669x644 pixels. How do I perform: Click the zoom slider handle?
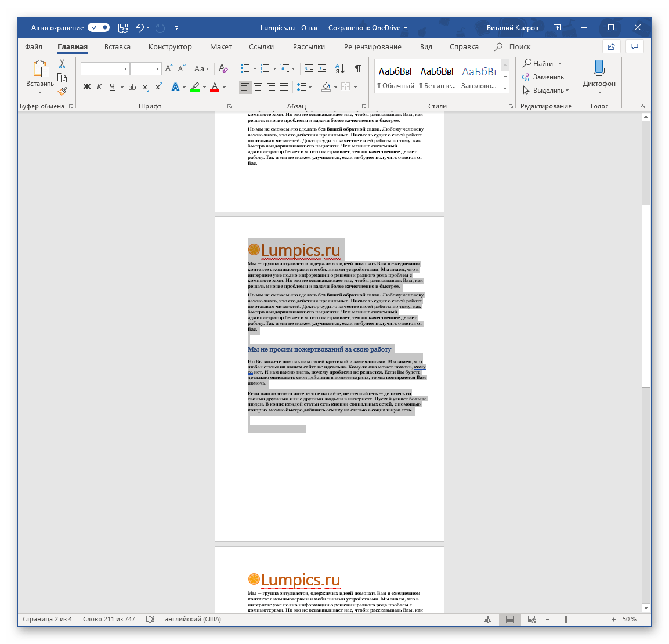tap(566, 620)
